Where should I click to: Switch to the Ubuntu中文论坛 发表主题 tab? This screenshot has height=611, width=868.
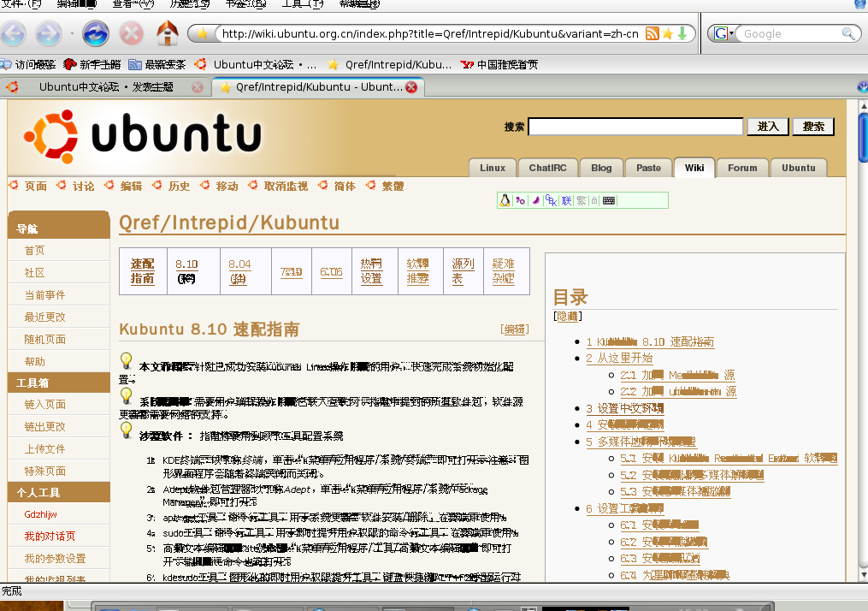click(x=105, y=87)
